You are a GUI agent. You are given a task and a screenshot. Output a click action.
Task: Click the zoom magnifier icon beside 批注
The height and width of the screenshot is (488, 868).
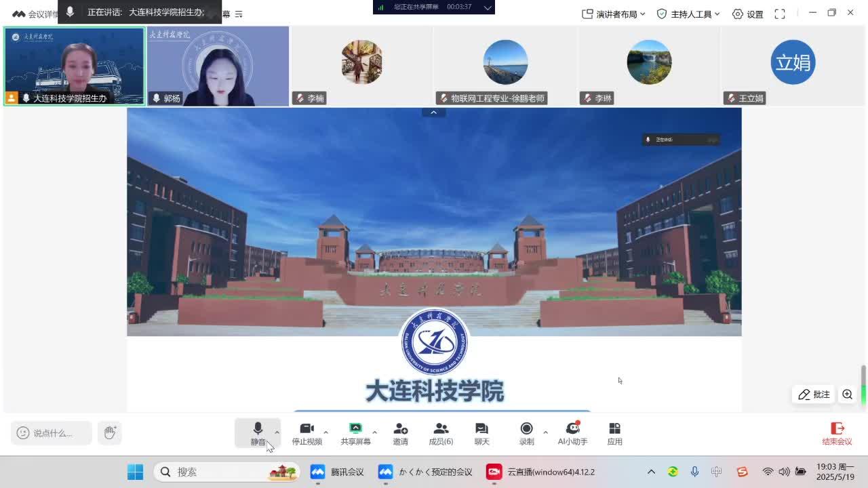[x=847, y=394]
